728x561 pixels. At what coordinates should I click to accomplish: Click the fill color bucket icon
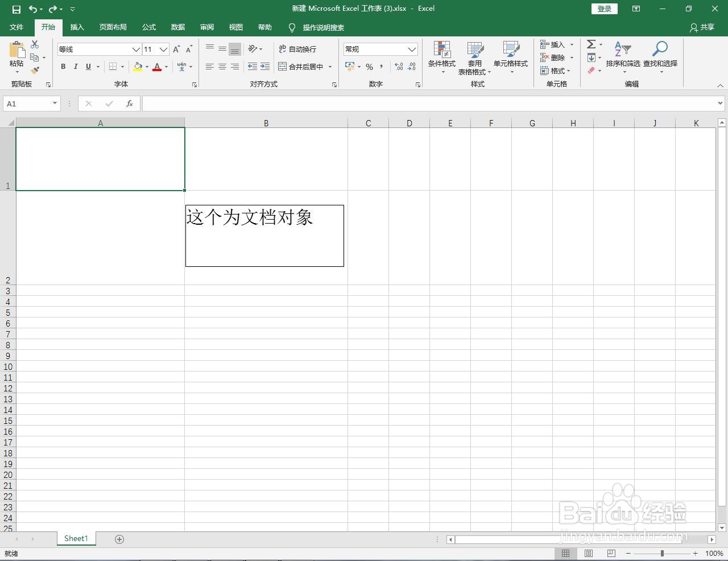tap(138, 67)
